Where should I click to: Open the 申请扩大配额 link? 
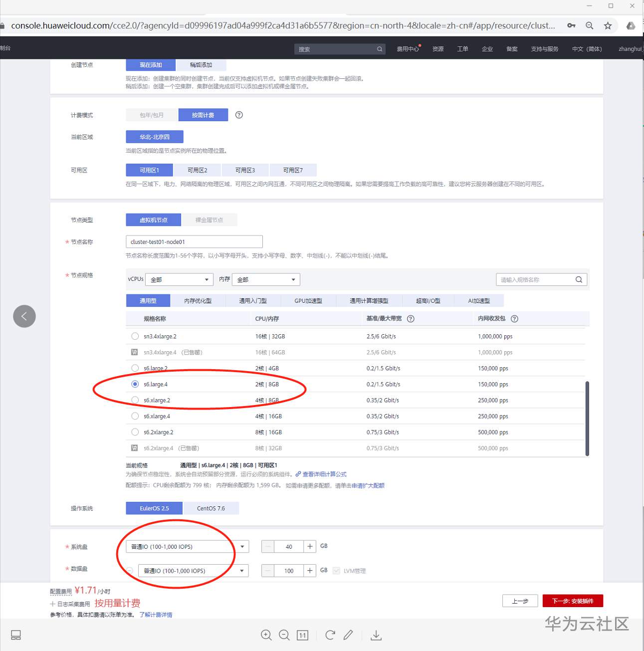[368, 485]
